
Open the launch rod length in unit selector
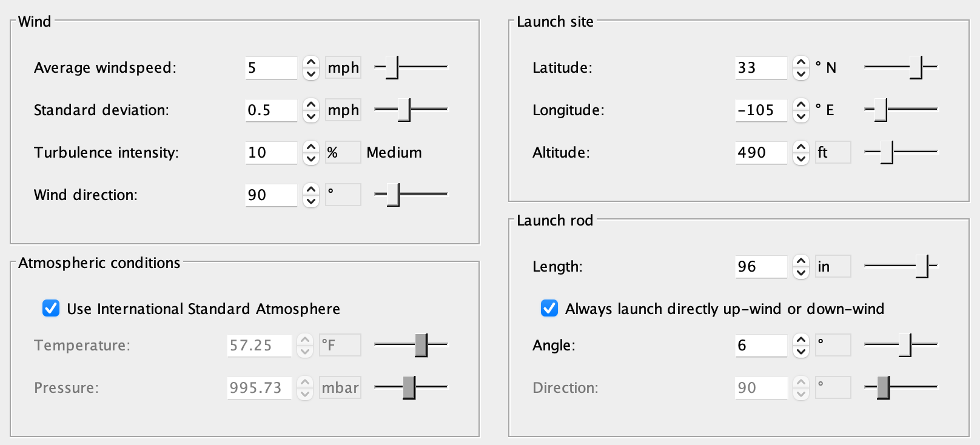click(x=833, y=266)
